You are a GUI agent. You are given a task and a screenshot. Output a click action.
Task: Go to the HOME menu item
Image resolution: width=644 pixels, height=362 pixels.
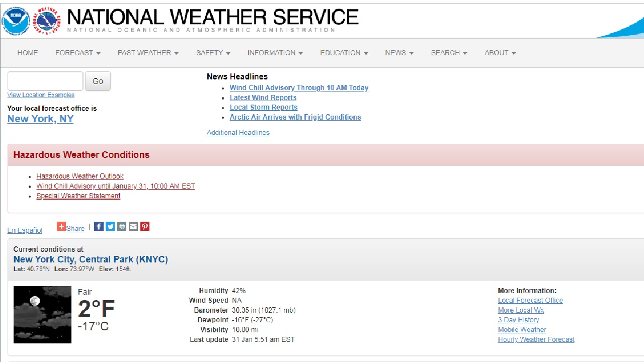pyautogui.click(x=28, y=53)
